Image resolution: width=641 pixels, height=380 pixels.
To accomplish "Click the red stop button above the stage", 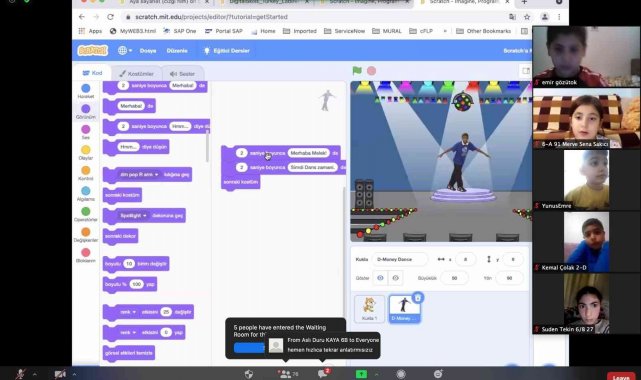I will 371,71.
